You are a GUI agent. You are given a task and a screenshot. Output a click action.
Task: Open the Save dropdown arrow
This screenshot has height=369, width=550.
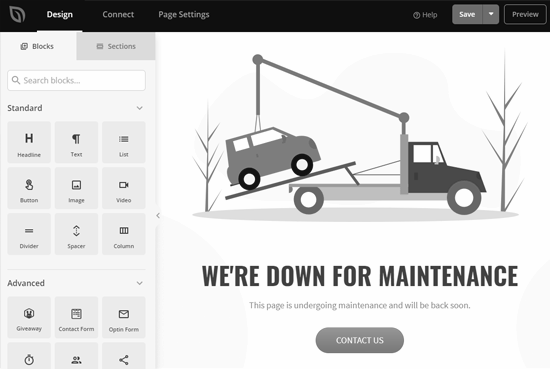(x=491, y=14)
